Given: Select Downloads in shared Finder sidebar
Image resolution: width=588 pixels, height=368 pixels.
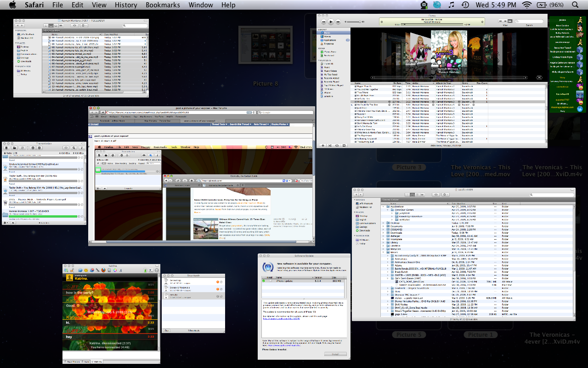Looking at the screenshot, I should click(x=363, y=230).
